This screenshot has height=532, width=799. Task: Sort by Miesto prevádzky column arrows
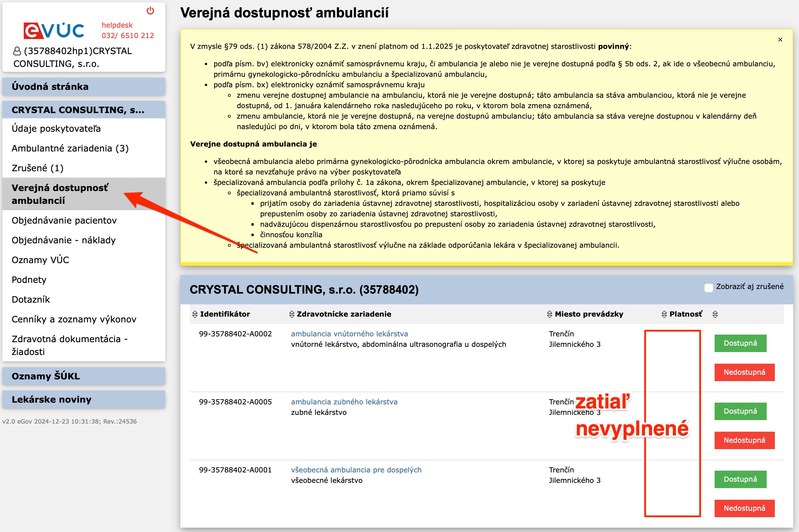549,314
